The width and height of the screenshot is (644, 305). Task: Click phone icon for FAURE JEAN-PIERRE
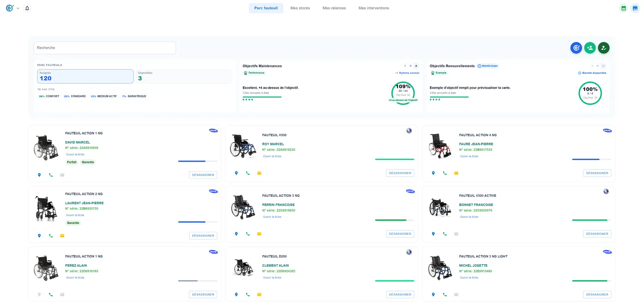click(445, 173)
